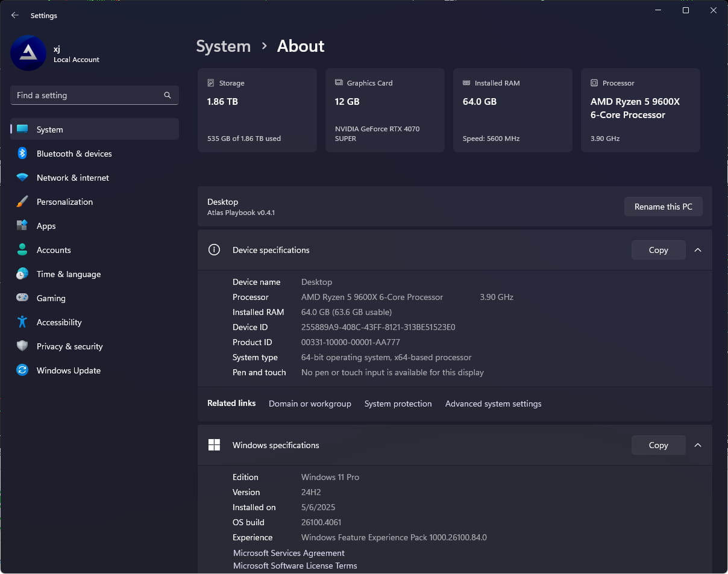The height and width of the screenshot is (574, 728).
Task: Click the Product ID value 00331-10000-00001-AA777
Action: pos(351,342)
